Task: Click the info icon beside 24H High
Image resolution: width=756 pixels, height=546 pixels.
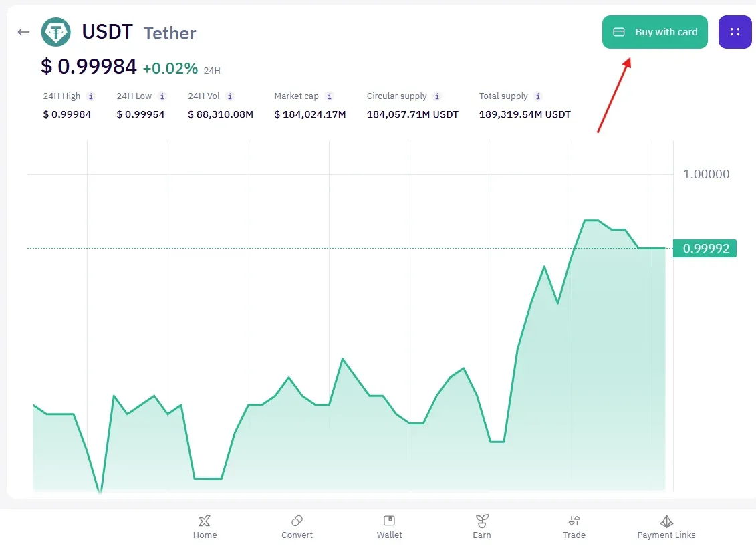Action: pyautogui.click(x=91, y=96)
